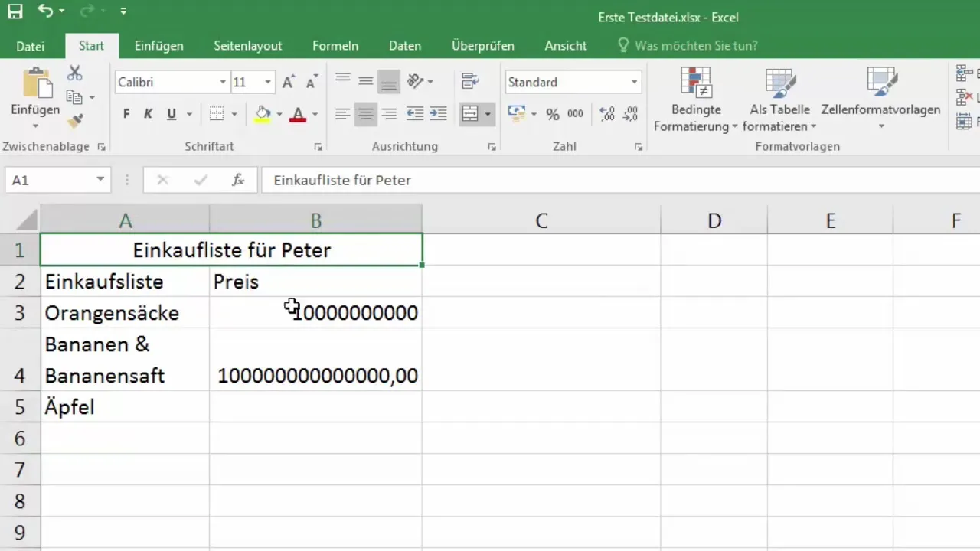Click the text Orientation icon
Viewport: 980px width, 551px height.
(416, 80)
